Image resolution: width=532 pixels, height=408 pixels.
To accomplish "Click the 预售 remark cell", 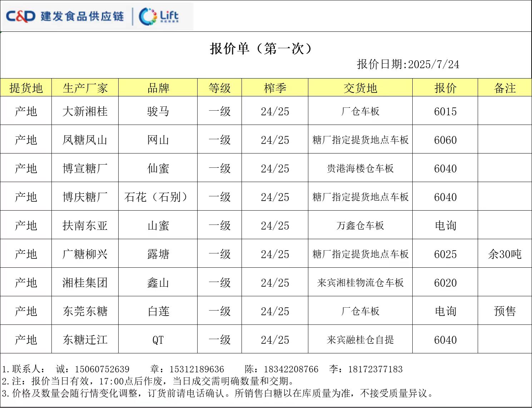I will pyautogui.click(x=504, y=311).
